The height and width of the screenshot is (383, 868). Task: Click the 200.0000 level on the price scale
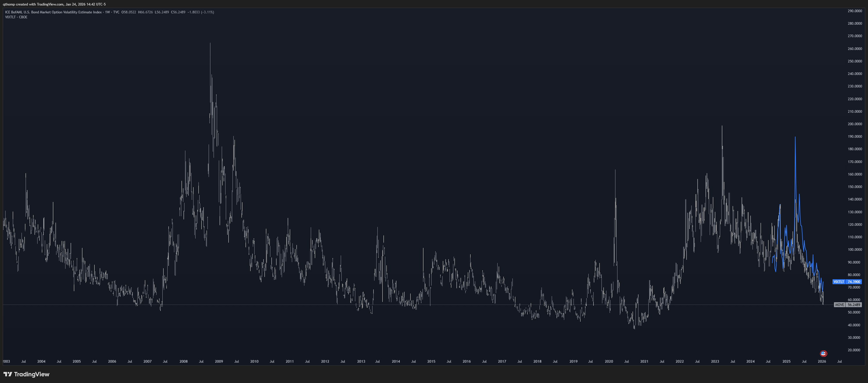(855, 124)
